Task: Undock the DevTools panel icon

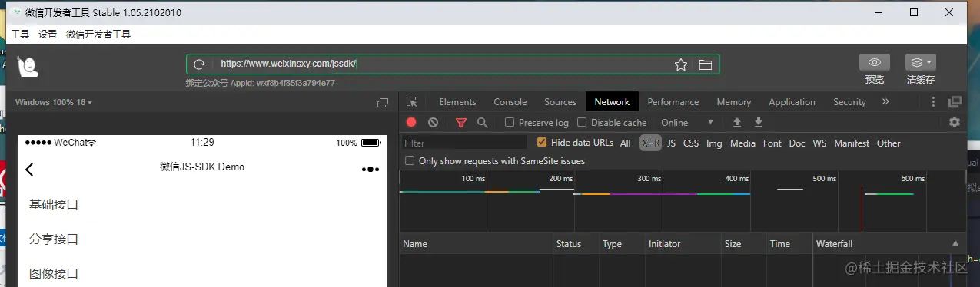Action: point(955,102)
